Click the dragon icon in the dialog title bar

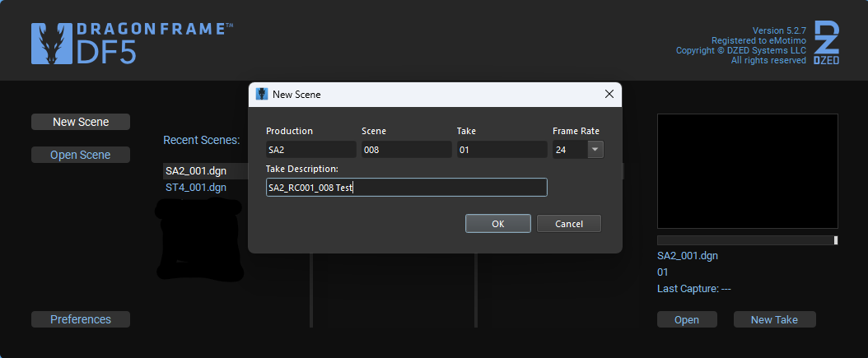click(x=261, y=94)
